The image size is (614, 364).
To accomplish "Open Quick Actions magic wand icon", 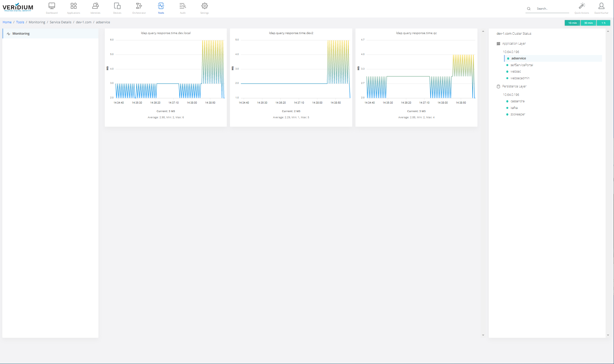I will pyautogui.click(x=581, y=6).
